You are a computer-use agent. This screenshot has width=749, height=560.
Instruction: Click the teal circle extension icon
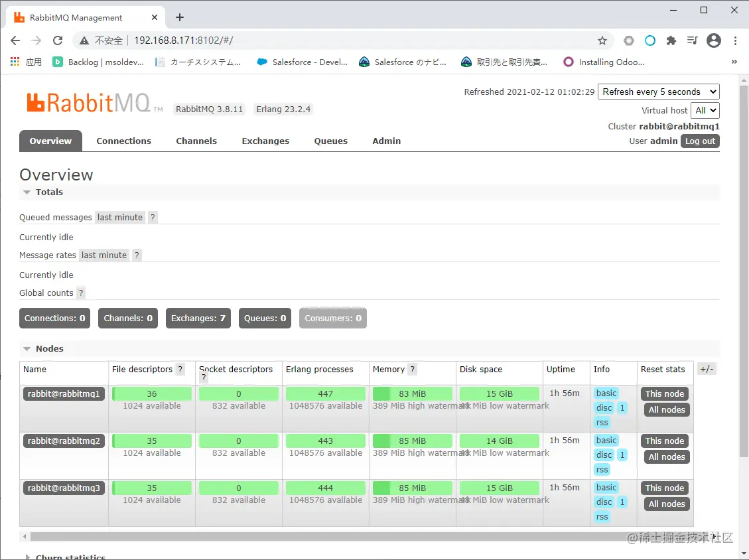650,40
